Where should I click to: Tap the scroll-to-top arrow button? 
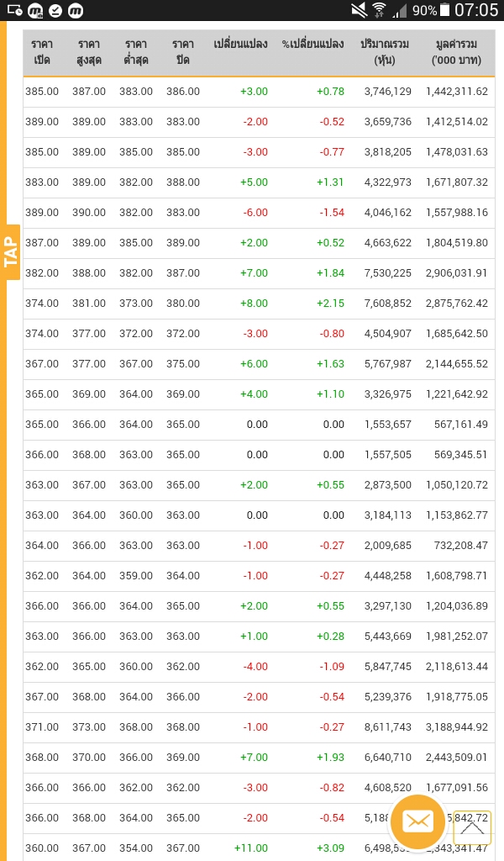[x=471, y=827]
